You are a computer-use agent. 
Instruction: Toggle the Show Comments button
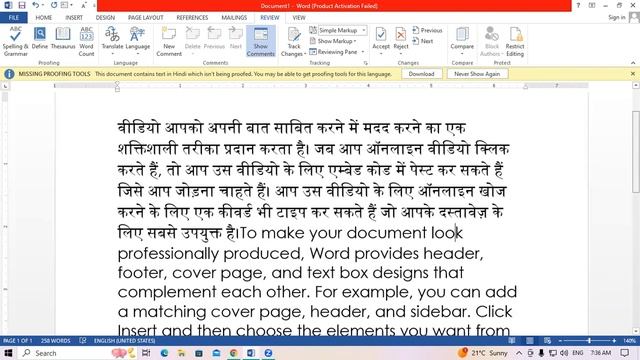pos(261,41)
